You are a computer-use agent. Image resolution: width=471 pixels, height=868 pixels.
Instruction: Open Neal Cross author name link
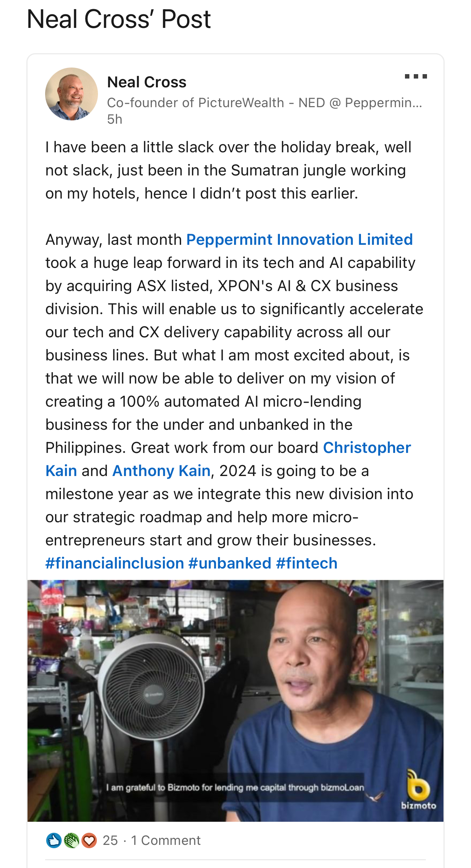click(147, 82)
